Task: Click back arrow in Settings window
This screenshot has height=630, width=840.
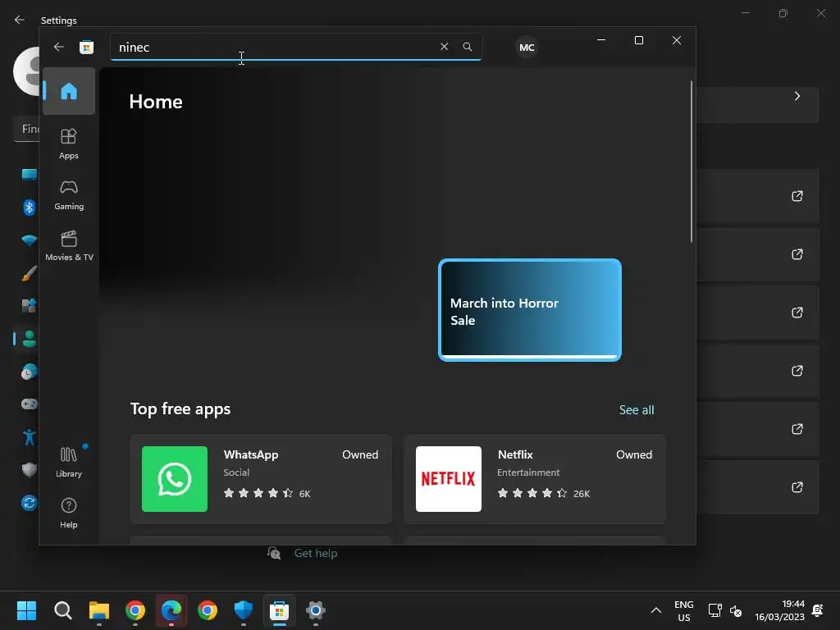Action: (x=20, y=20)
